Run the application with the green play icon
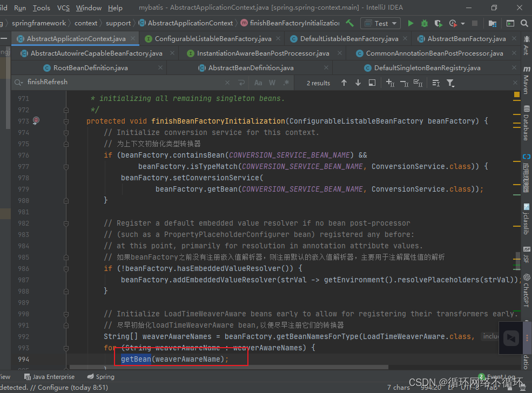532x393 pixels. 411,24
